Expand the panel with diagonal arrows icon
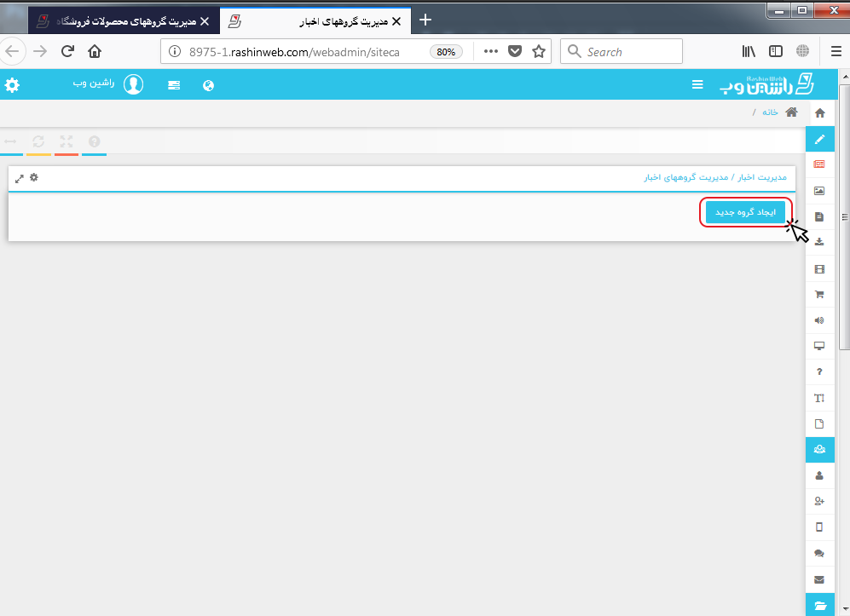Screen dimensions: 850x616 [20, 178]
